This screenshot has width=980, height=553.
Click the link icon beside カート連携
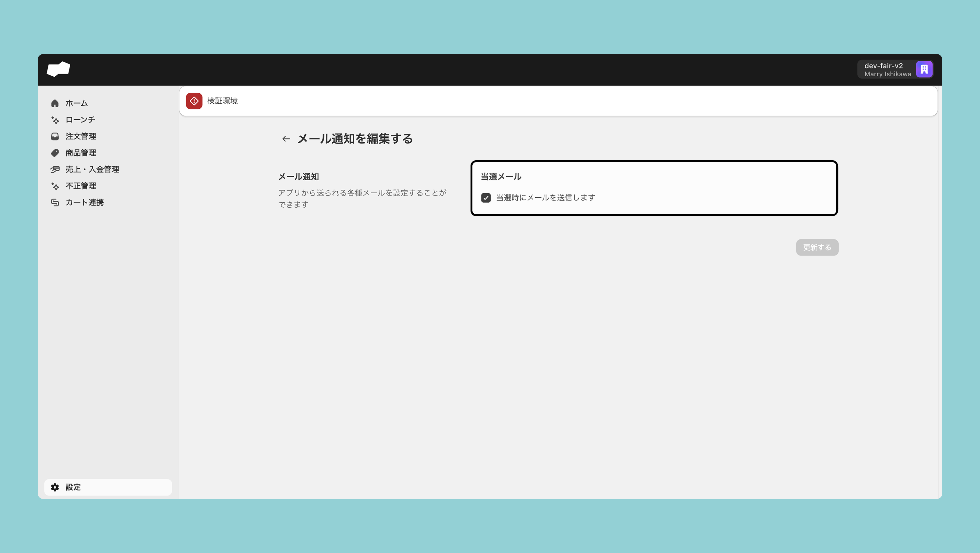point(55,202)
